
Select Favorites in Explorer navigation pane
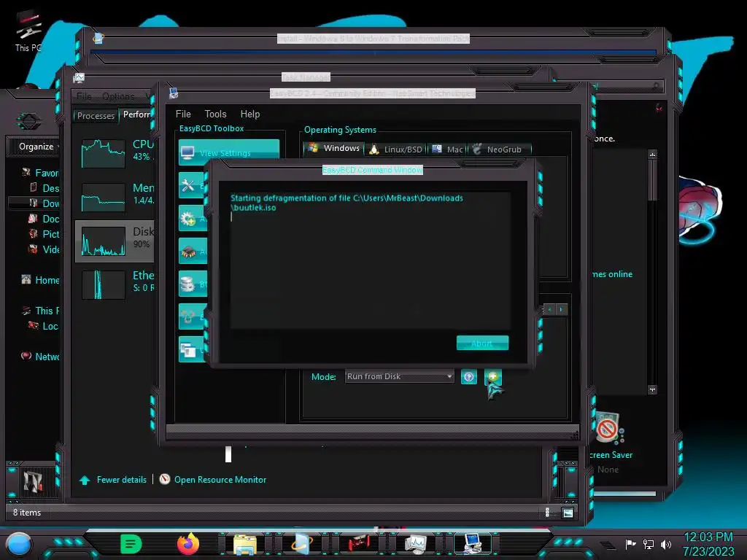pyautogui.click(x=40, y=172)
